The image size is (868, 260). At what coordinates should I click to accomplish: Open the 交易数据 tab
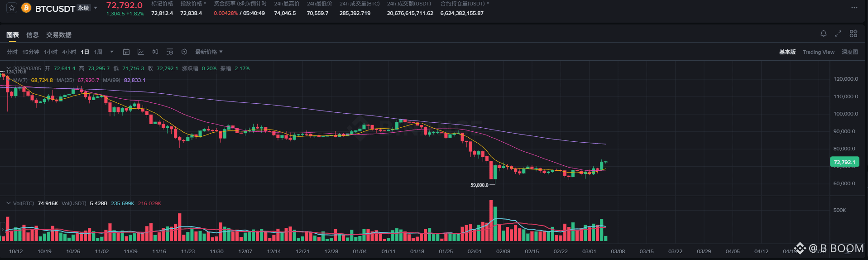coord(59,35)
